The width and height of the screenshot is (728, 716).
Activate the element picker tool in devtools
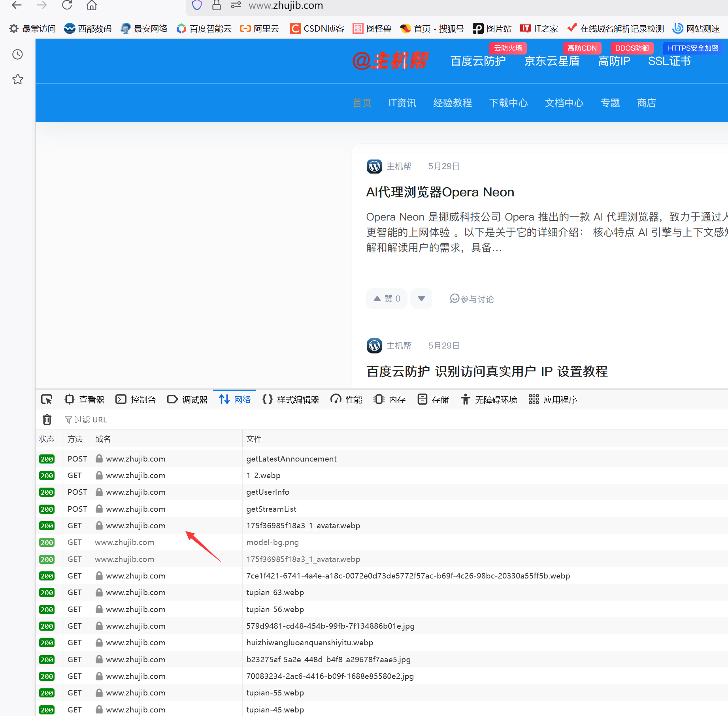[x=47, y=399]
